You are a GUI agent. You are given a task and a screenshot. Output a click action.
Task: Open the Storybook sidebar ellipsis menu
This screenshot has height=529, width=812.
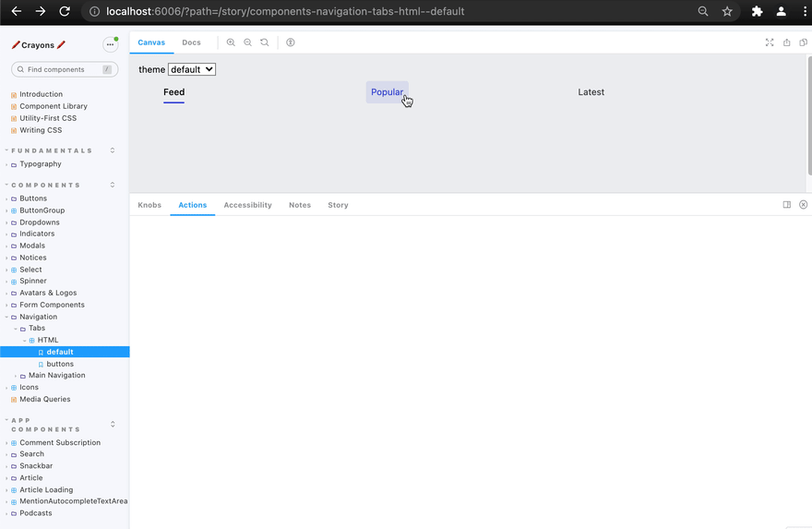tap(111, 44)
